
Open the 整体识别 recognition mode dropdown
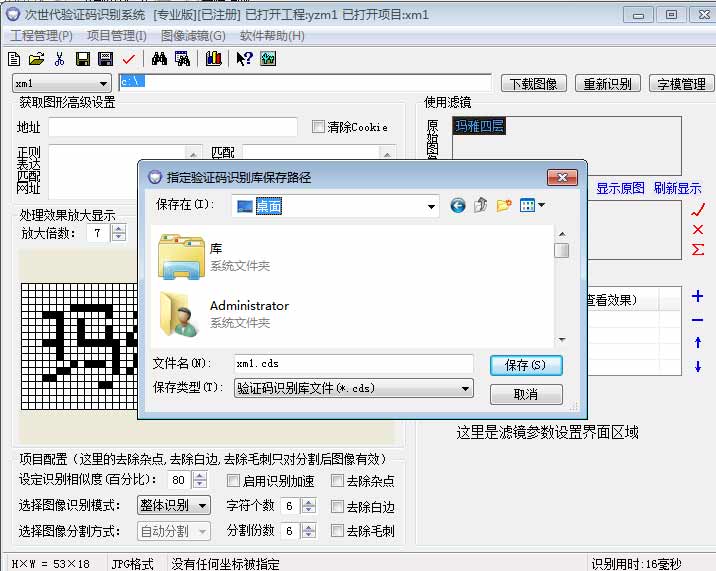tap(201, 506)
